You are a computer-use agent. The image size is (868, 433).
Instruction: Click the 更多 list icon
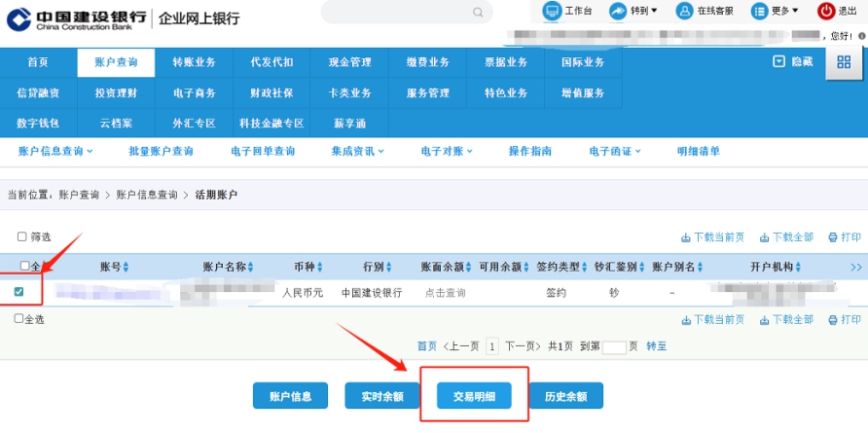(x=759, y=11)
